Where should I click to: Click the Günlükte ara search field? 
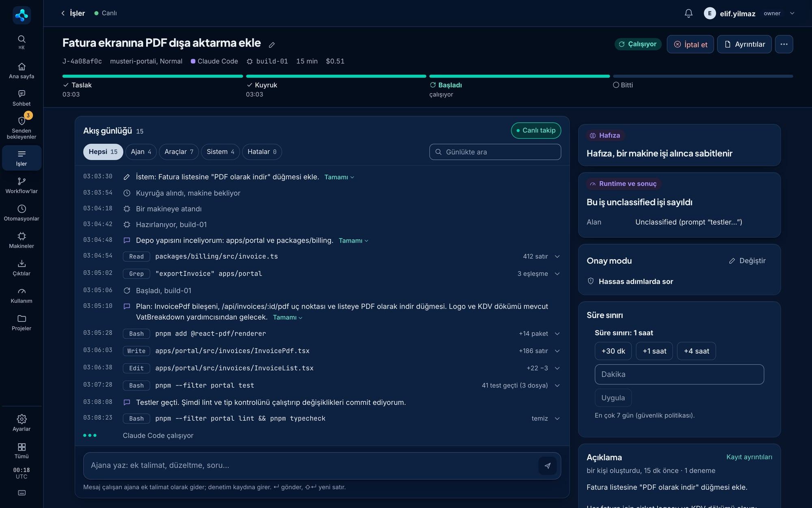click(x=495, y=152)
